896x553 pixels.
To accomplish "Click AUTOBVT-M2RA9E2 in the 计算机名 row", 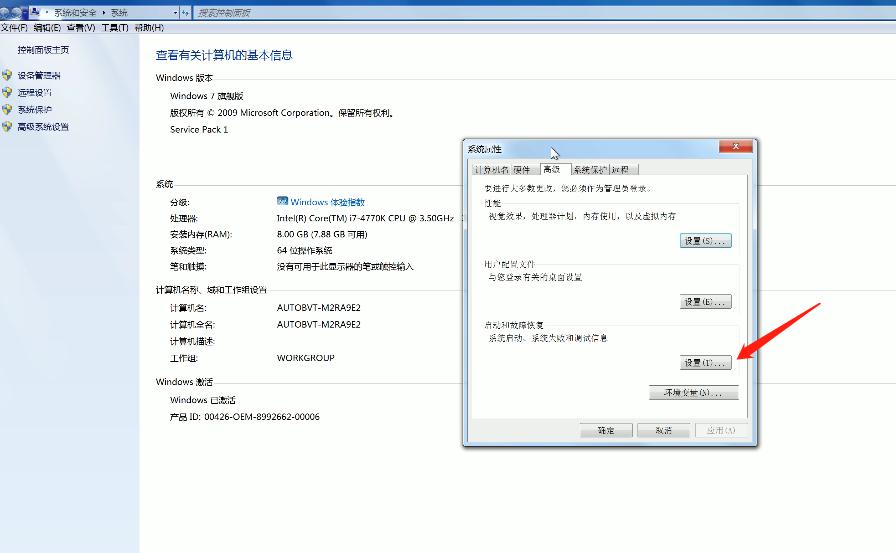I will point(319,307).
